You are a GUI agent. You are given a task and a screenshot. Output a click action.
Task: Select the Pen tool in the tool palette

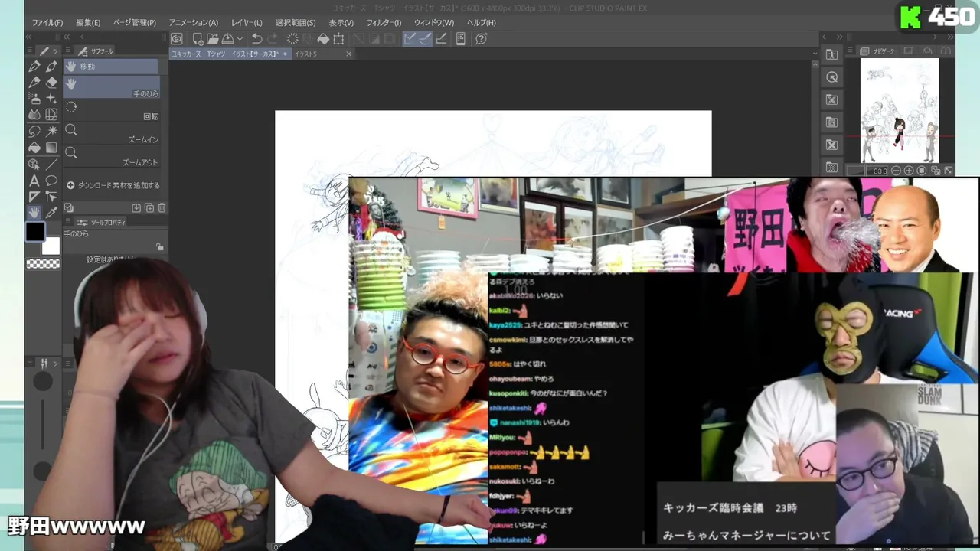point(34,67)
